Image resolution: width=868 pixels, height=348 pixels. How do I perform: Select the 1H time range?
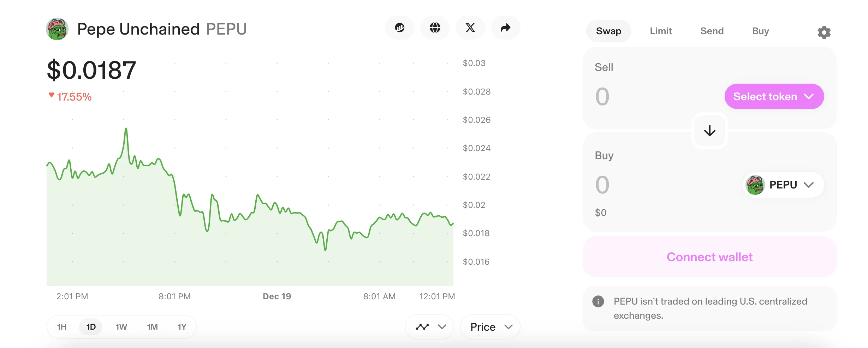pyautogui.click(x=62, y=327)
